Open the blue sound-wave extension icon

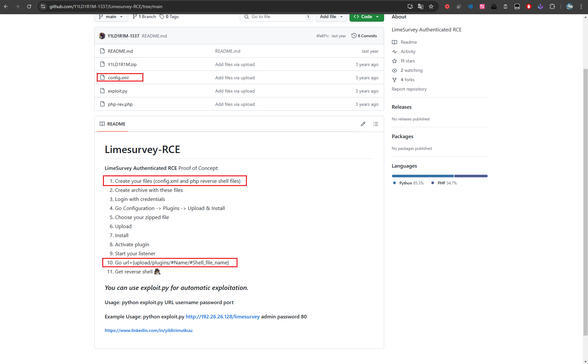[471, 6]
